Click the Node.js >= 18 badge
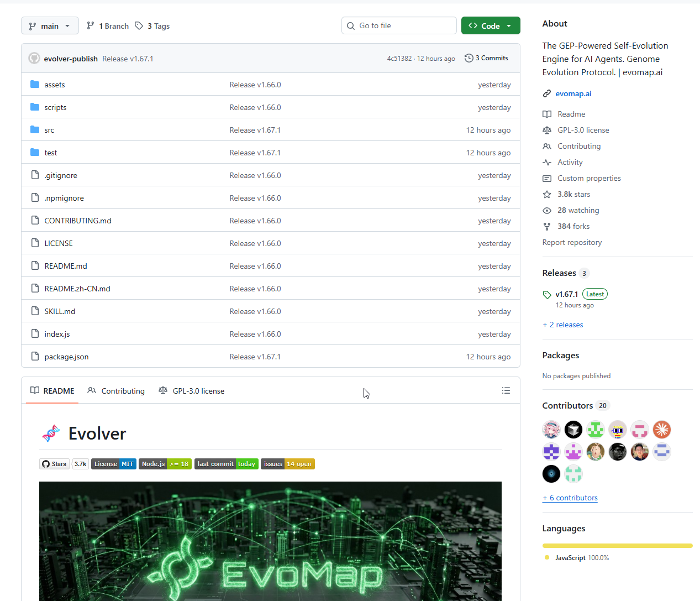 click(x=165, y=464)
